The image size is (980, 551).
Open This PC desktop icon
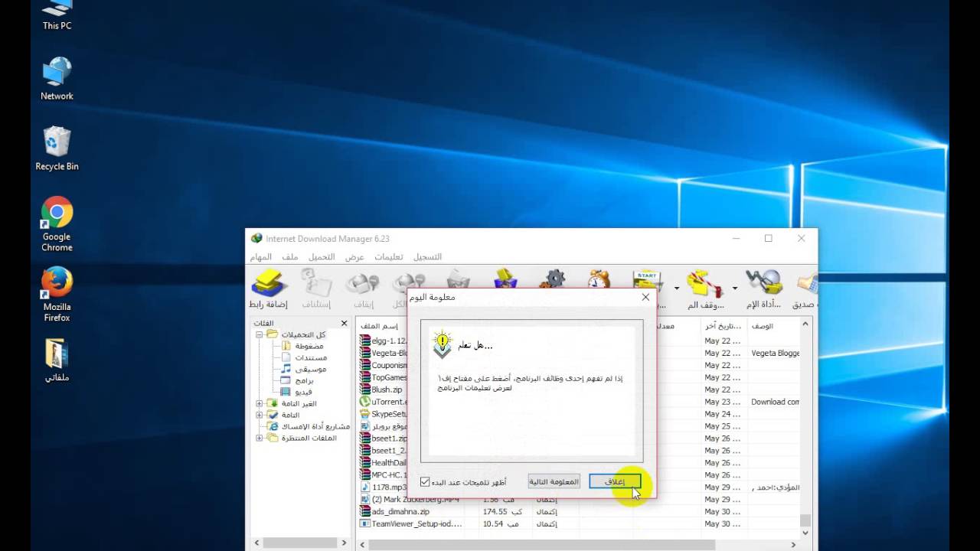[x=57, y=15]
